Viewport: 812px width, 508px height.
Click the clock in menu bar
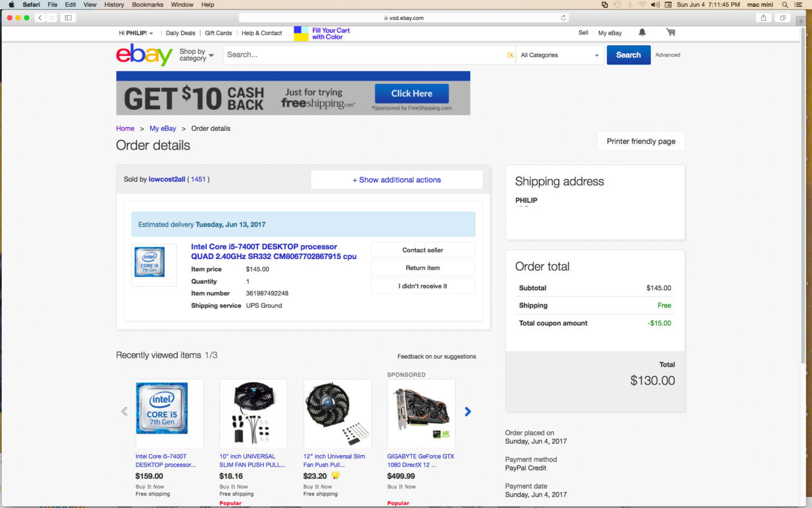click(x=708, y=4)
